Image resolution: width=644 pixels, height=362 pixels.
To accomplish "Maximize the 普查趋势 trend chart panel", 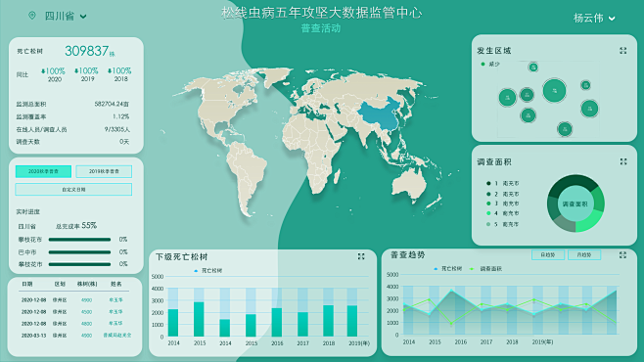I will (622, 255).
